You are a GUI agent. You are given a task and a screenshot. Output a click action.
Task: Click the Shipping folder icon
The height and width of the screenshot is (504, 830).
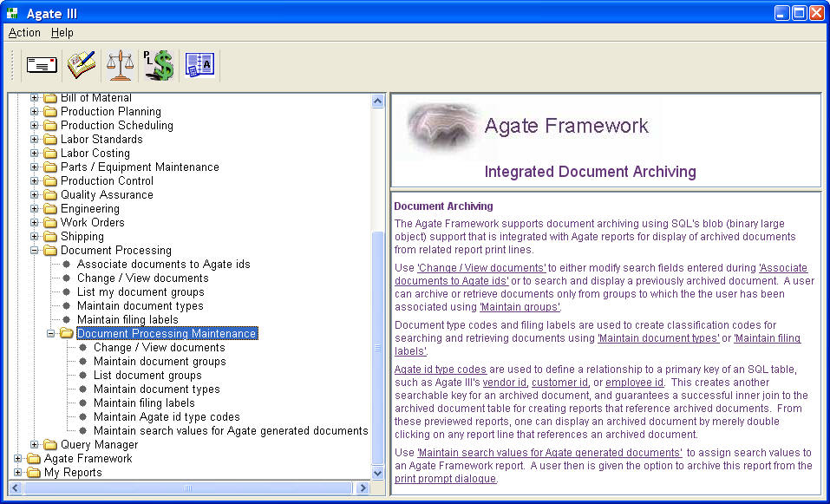[50, 237]
